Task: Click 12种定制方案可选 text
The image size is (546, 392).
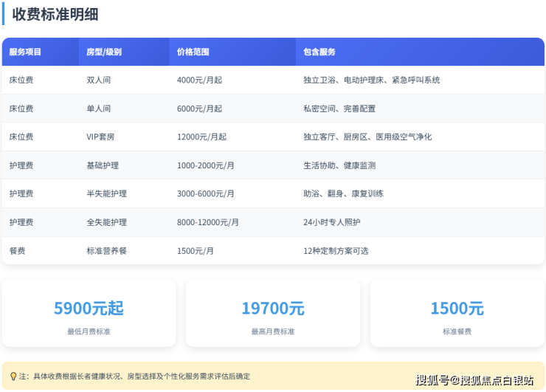Action: coord(336,251)
